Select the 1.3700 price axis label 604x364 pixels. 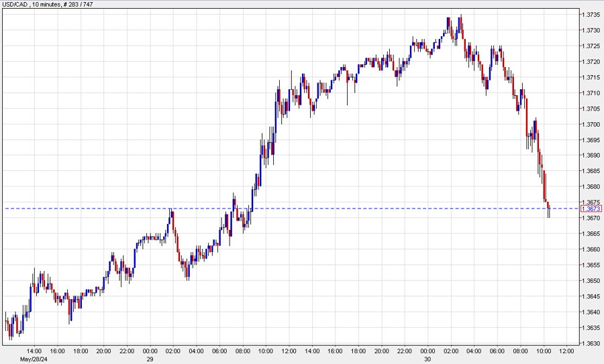tap(591, 124)
